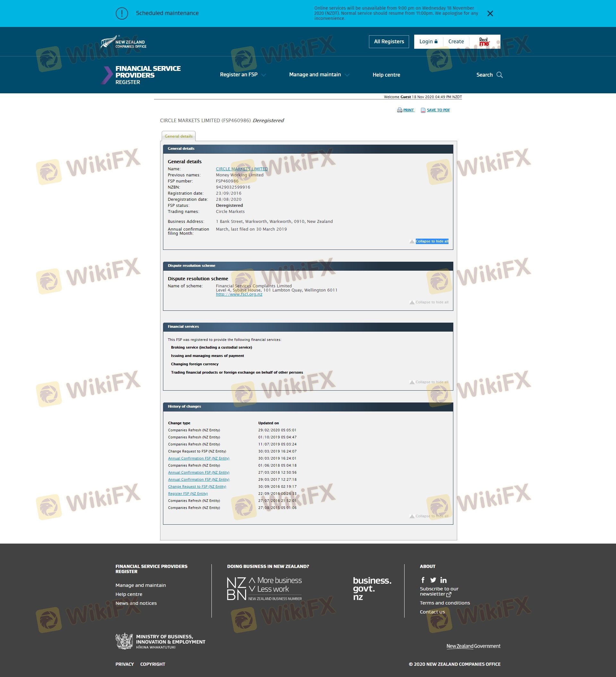
Task: Open the Facebook icon in footer
Action: [x=423, y=580]
